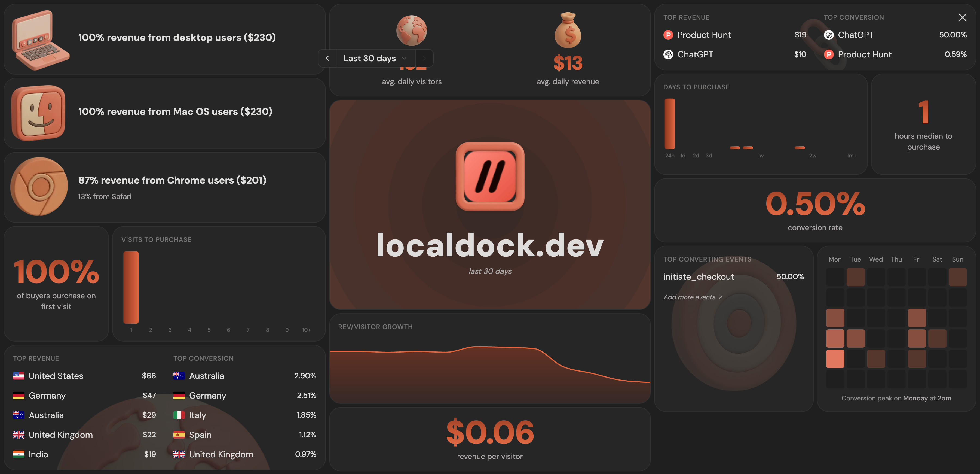
Task: Click the $66 United States revenue value
Action: [149, 376]
